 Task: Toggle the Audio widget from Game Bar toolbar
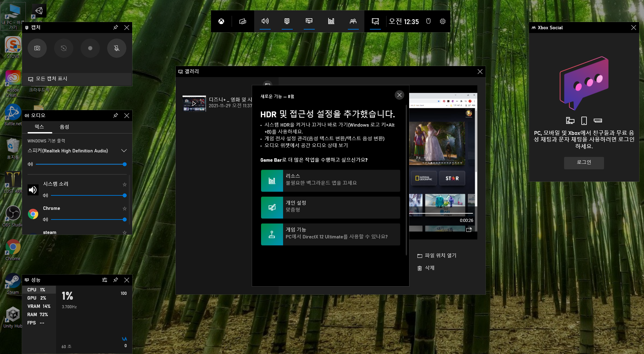coord(265,21)
